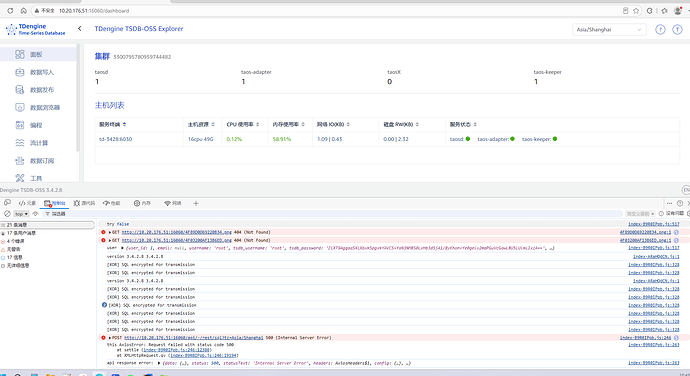Add a DevTools panel with plus icon
This screenshot has height=376, width=690.
pyautogui.click(x=196, y=203)
